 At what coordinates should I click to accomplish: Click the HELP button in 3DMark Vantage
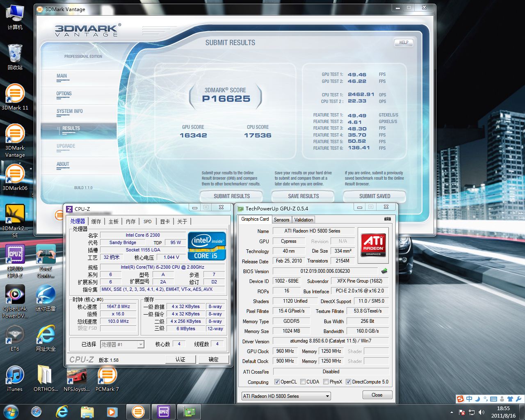[x=404, y=42]
